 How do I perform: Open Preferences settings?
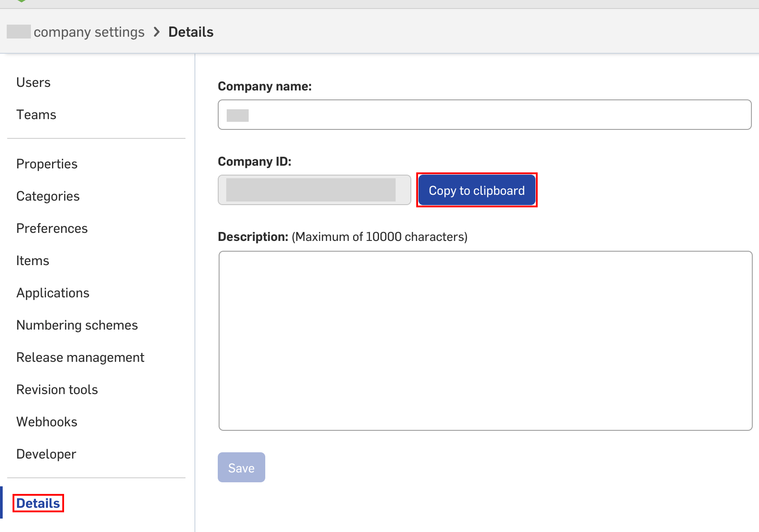(x=52, y=228)
